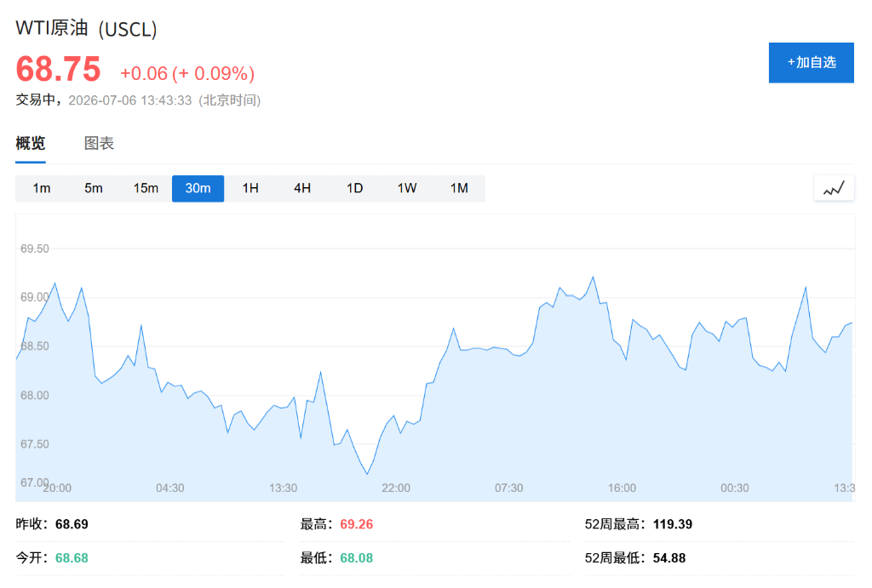The width and height of the screenshot is (872, 588).
Task: Click the timestamp 2026-07-06 13:43:33
Action: (x=130, y=100)
